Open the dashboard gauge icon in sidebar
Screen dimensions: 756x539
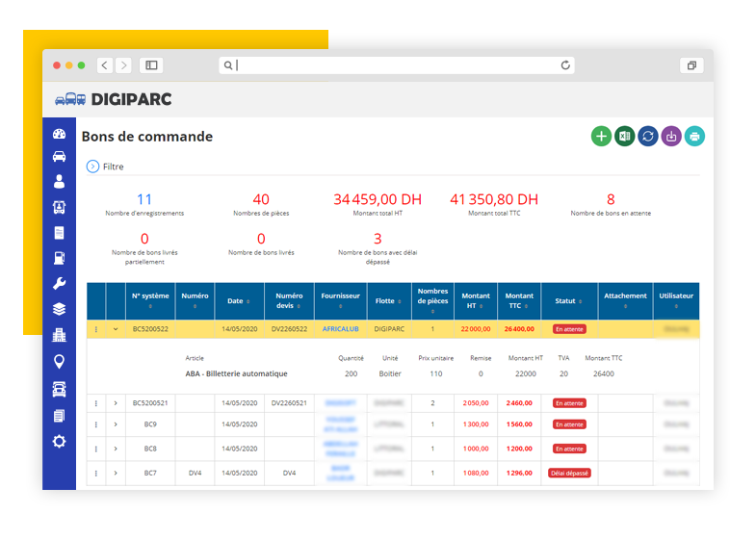click(x=60, y=134)
